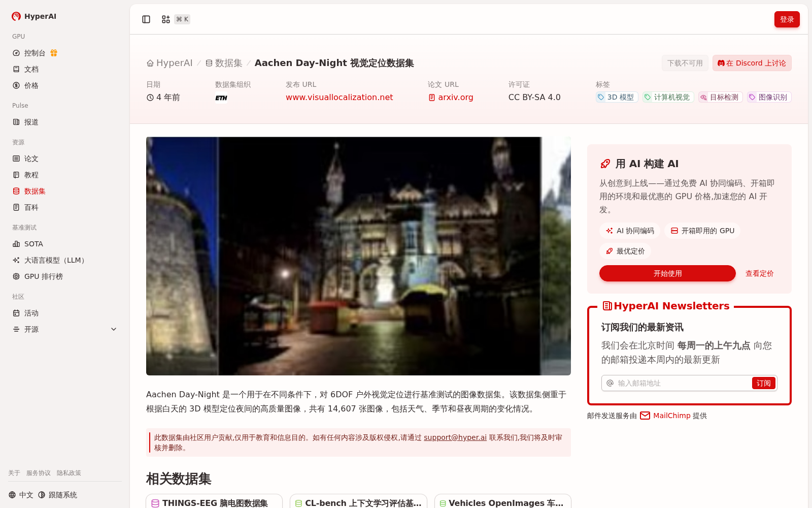Image resolution: width=812 pixels, height=508 pixels.
Task: Click the 3D 模型 tag
Action: click(x=616, y=97)
